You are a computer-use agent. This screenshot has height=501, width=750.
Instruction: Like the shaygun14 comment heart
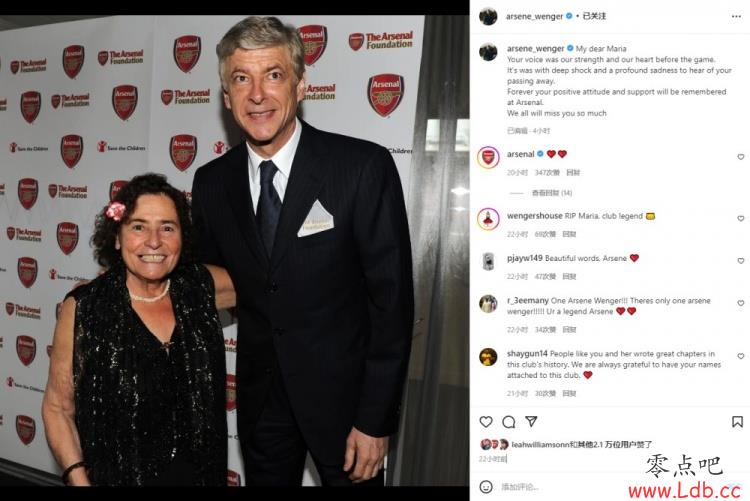point(740,356)
